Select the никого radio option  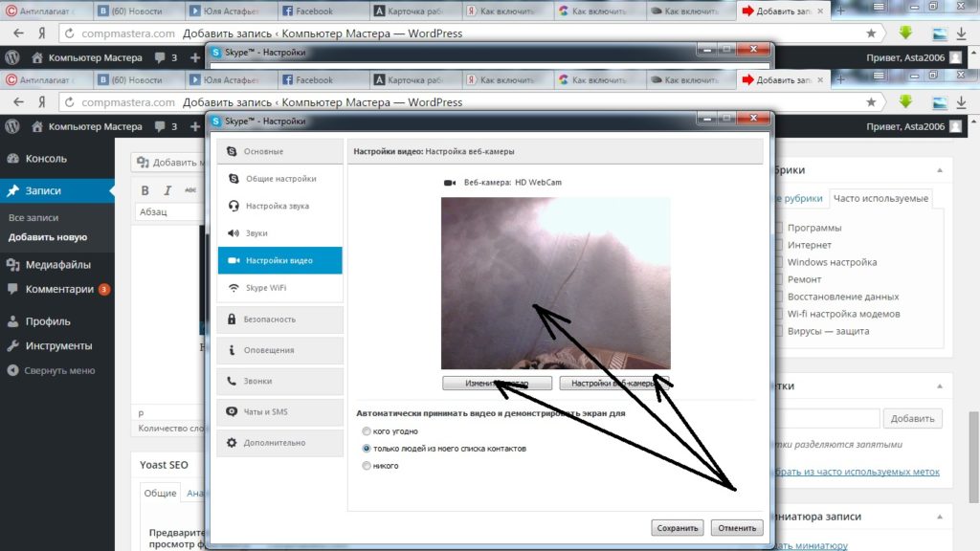(x=367, y=466)
